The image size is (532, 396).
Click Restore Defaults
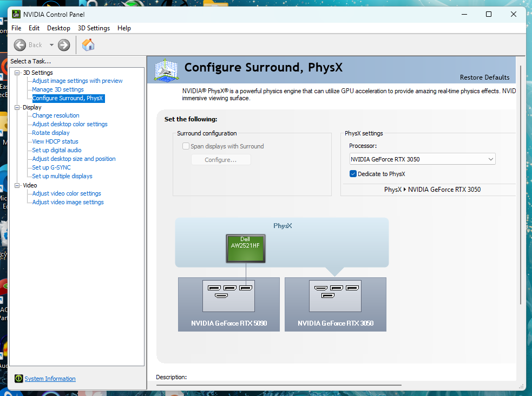pyautogui.click(x=484, y=77)
